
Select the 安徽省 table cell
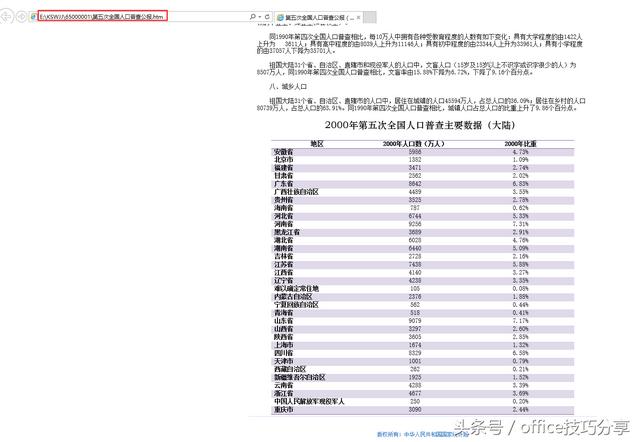(x=283, y=152)
